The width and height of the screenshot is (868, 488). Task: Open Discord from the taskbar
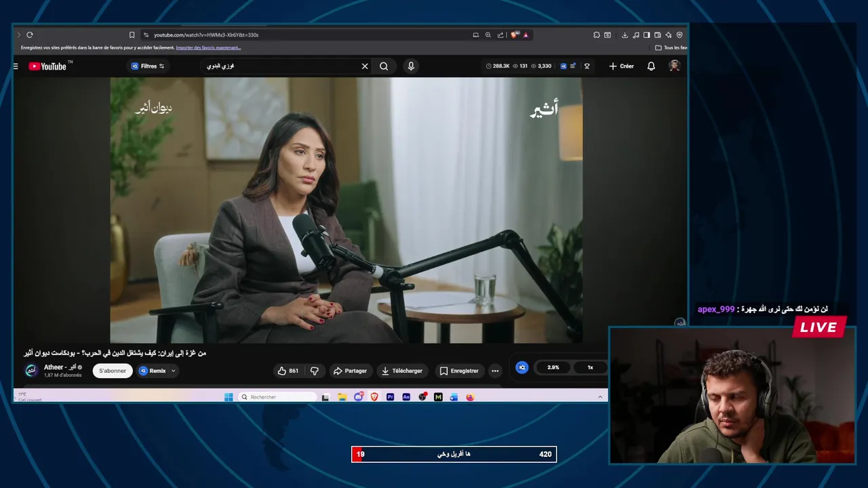[358, 397]
